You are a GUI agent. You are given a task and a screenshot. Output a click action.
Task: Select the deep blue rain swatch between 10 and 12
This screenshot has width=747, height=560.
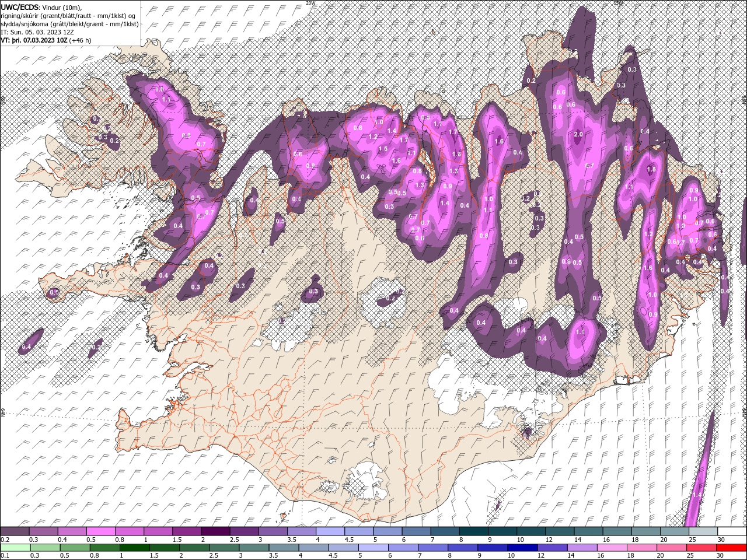(523, 548)
